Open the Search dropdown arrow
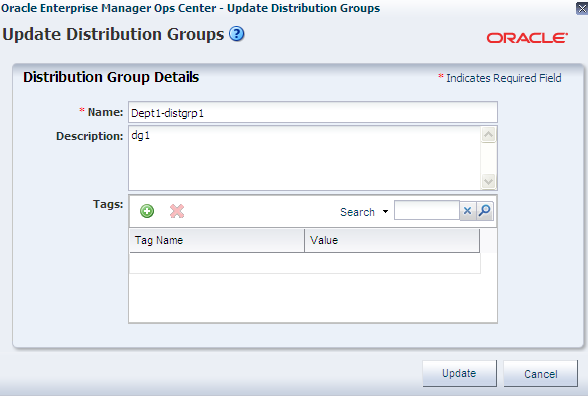This screenshot has height=396, width=588. pyautogui.click(x=385, y=212)
